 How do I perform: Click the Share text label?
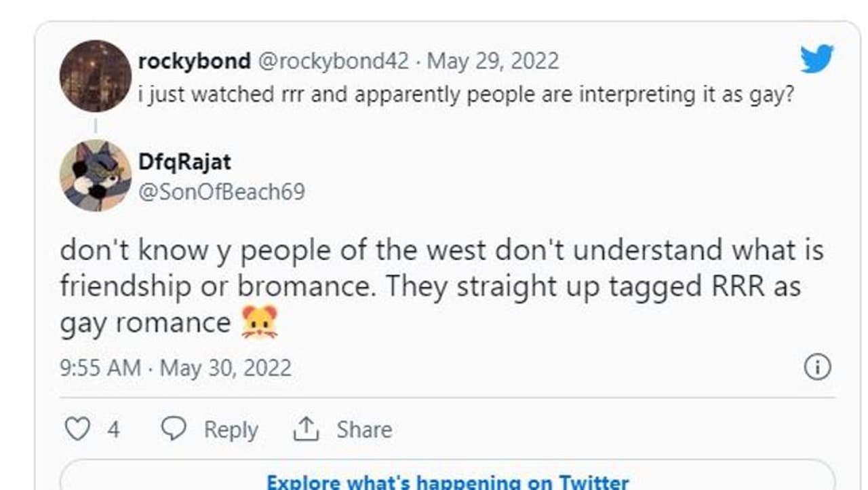point(364,430)
